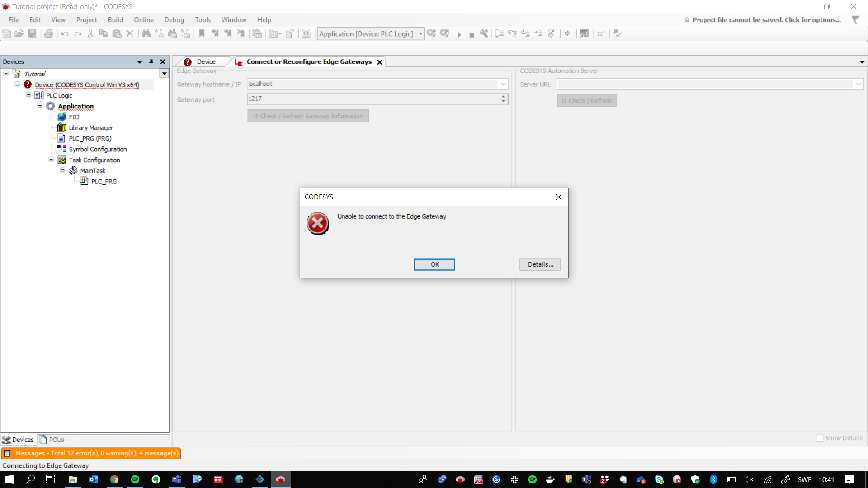This screenshot has height=488, width=868.
Task: Confirm the error dialog with OK
Action: coord(434,264)
